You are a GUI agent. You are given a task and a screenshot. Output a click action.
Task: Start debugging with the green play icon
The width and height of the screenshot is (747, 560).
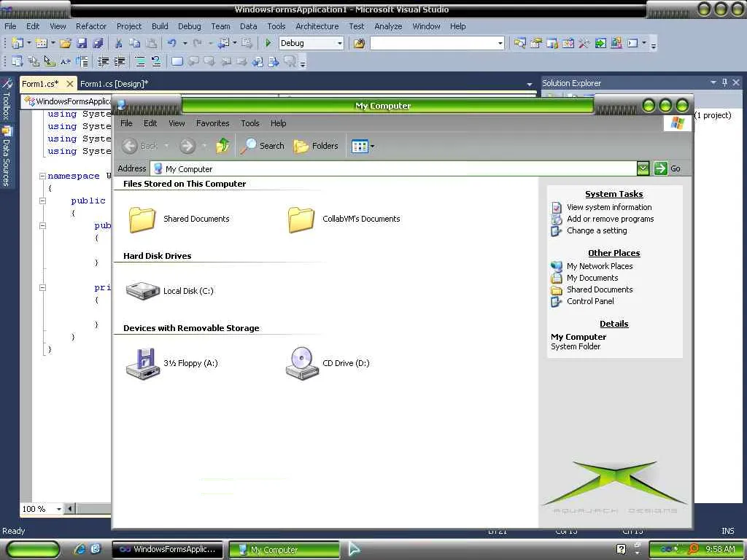point(268,43)
